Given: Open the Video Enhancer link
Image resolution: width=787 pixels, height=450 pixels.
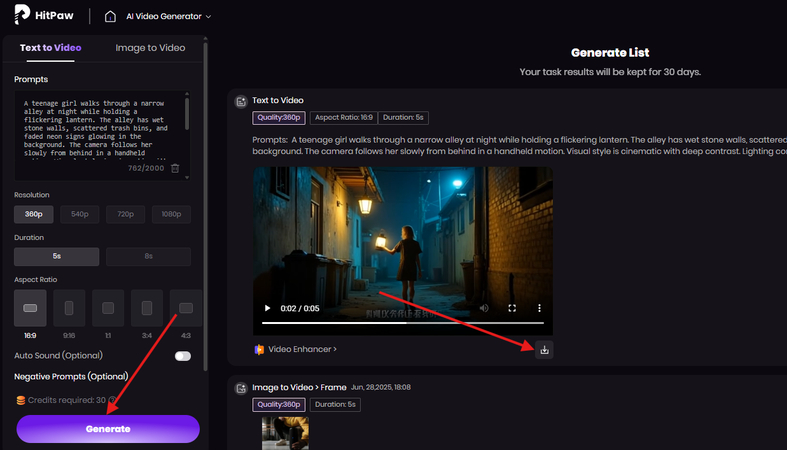Looking at the screenshot, I should 295,349.
